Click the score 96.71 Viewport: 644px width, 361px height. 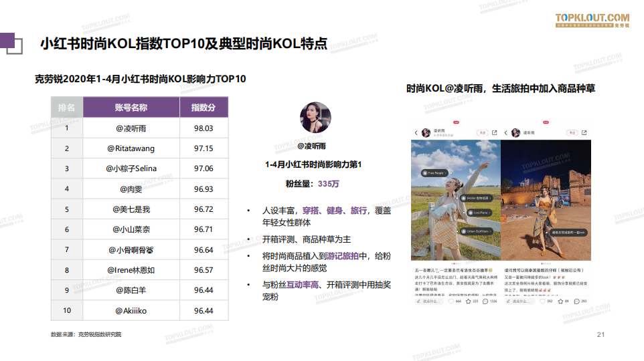click(x=204, y=229)
